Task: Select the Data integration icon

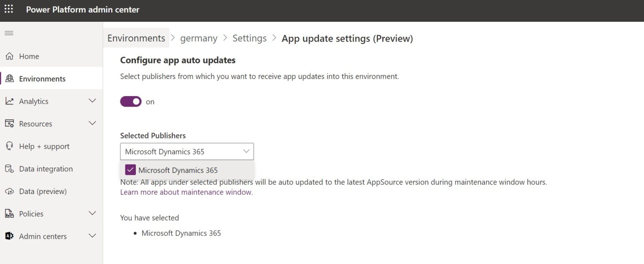Action: 9,168
